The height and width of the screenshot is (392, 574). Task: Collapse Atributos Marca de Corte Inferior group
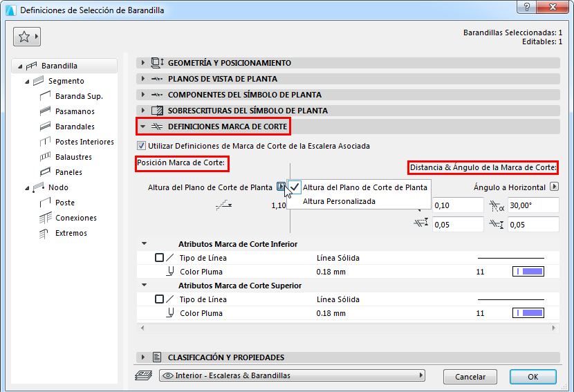point(145,243)
